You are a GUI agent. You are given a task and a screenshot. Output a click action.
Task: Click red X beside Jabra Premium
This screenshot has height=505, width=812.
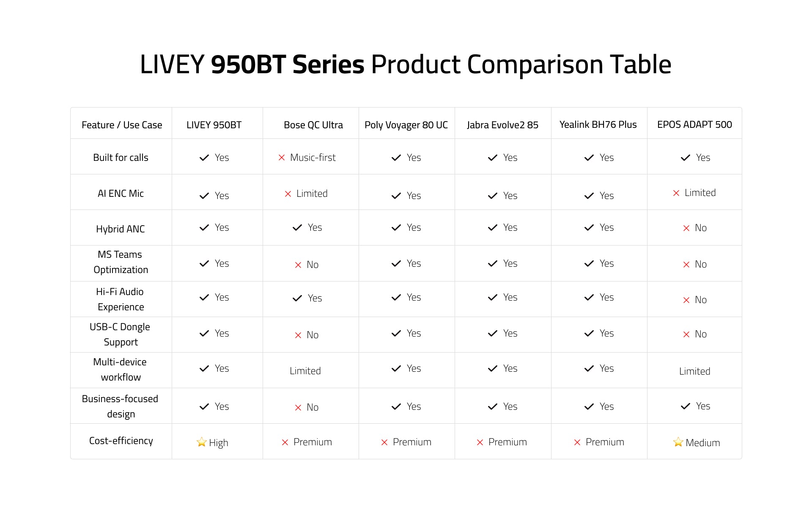pyautogui.click(x=480, y=442)
